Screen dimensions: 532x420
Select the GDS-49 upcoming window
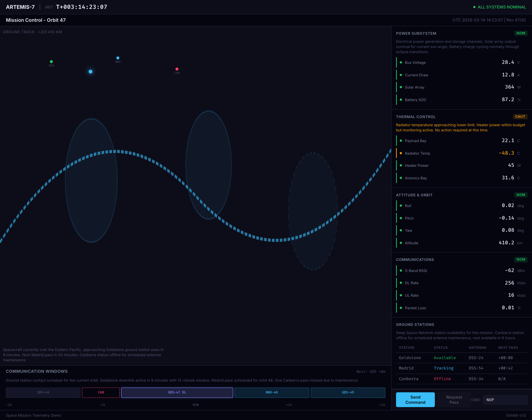[x=348, y=393]
